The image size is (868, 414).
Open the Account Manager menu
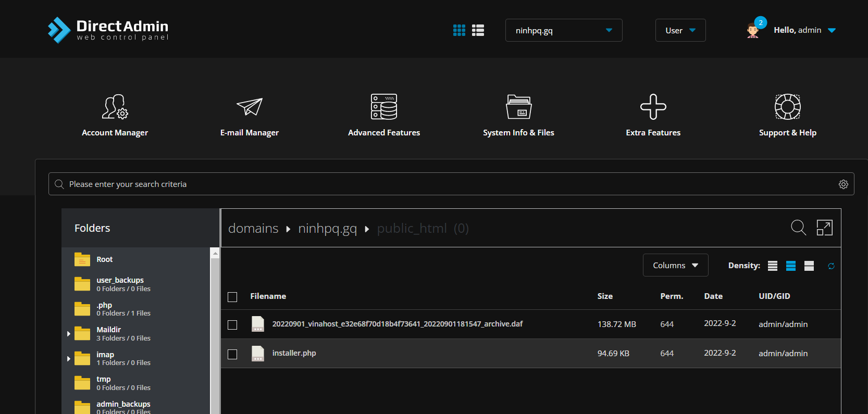(x=115, y=116)
